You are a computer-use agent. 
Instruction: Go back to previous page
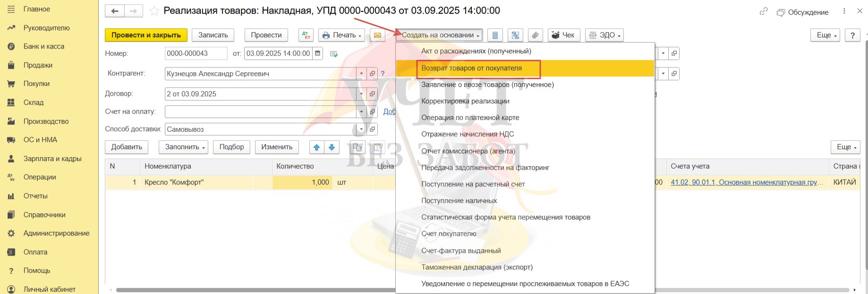pos(115,11)
